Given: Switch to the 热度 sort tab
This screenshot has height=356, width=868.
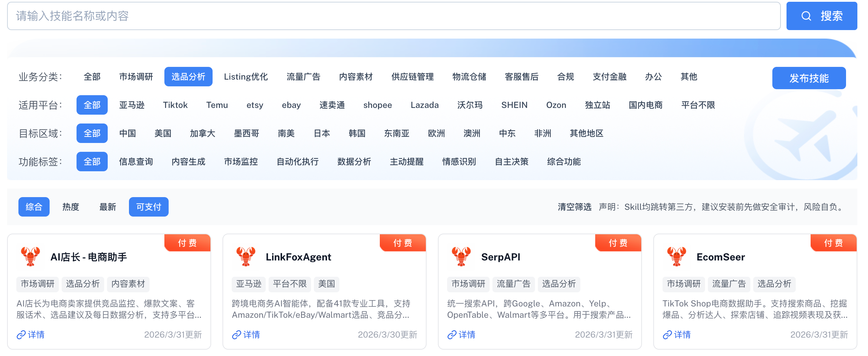Looking at the screenshot, I should 71,207.
